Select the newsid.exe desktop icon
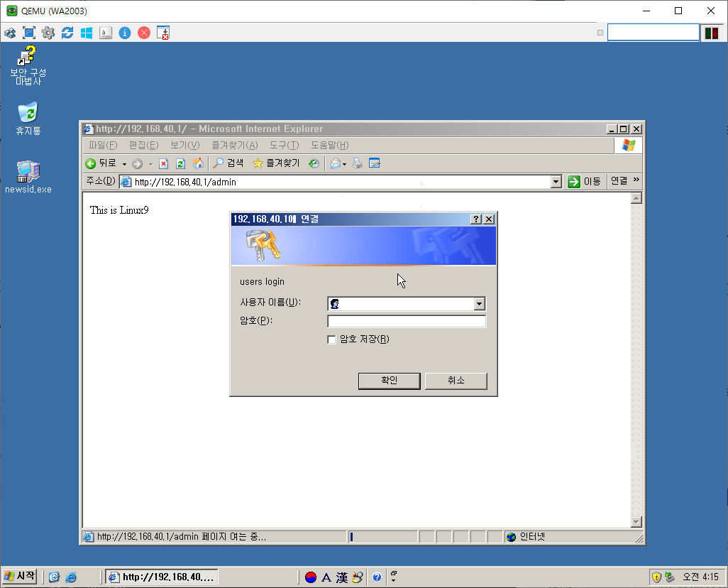This screenshot has height=588, width=728. [x=28, y=177]
